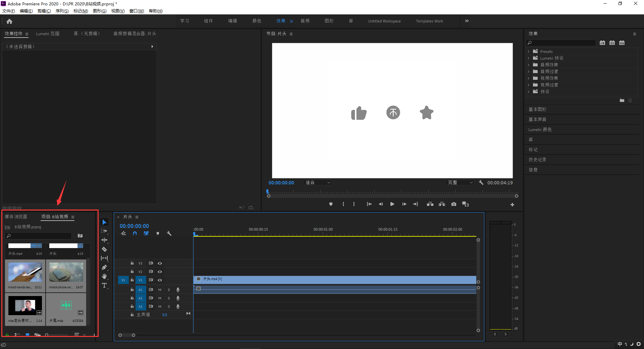644x349 pixels.
Task: Expand 音频过渡 folder
Action: tap(529, 71)
